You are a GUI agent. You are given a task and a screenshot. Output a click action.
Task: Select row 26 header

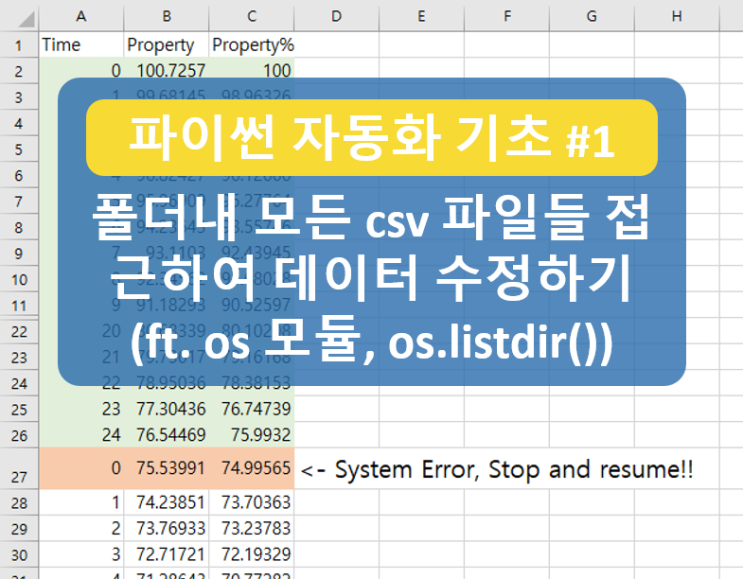19,435
